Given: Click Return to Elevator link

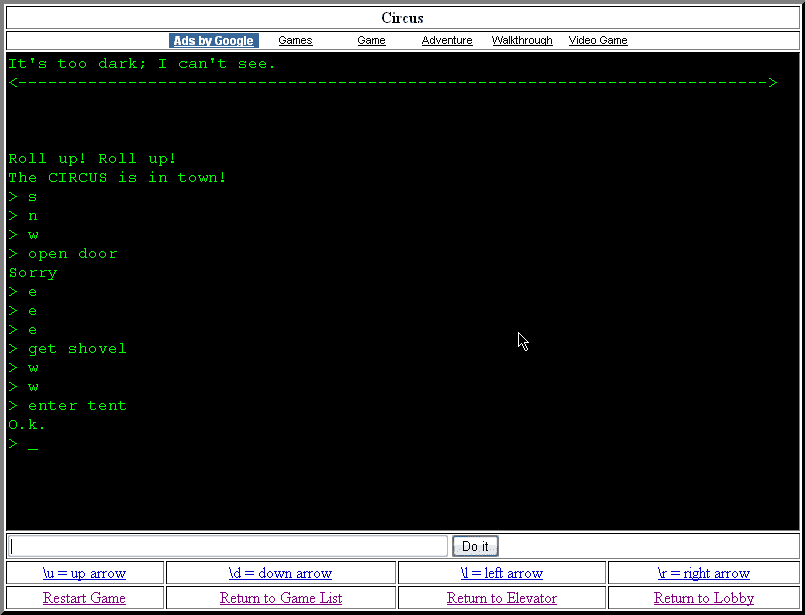Looking at the screenshot, I should coord(502,598).
